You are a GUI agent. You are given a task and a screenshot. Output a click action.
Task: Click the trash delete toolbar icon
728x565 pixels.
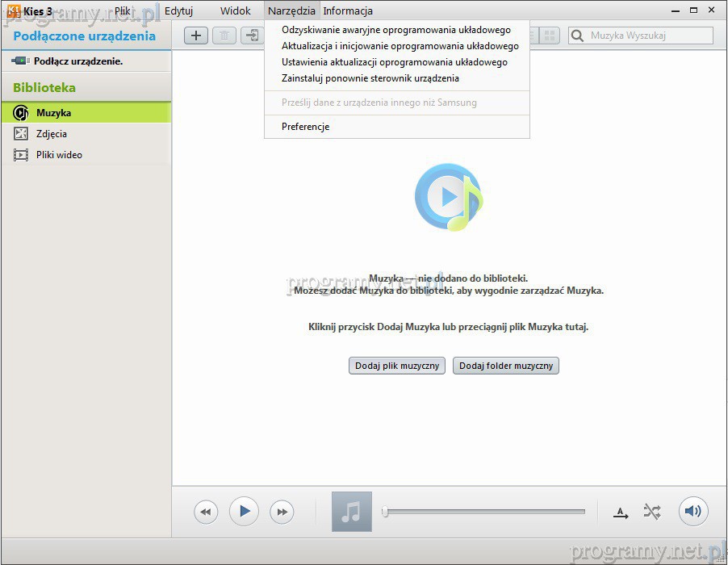point(224,36)
